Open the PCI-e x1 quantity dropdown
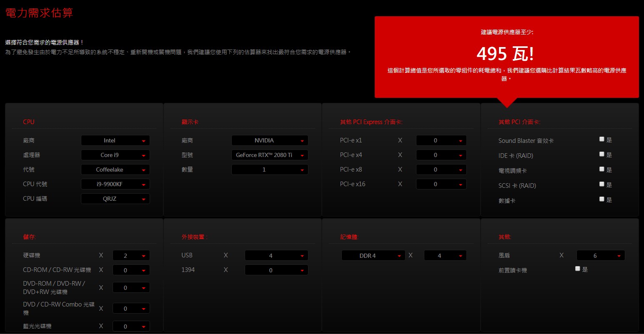This screenshot has height=334, width=644. coord(441,141)
